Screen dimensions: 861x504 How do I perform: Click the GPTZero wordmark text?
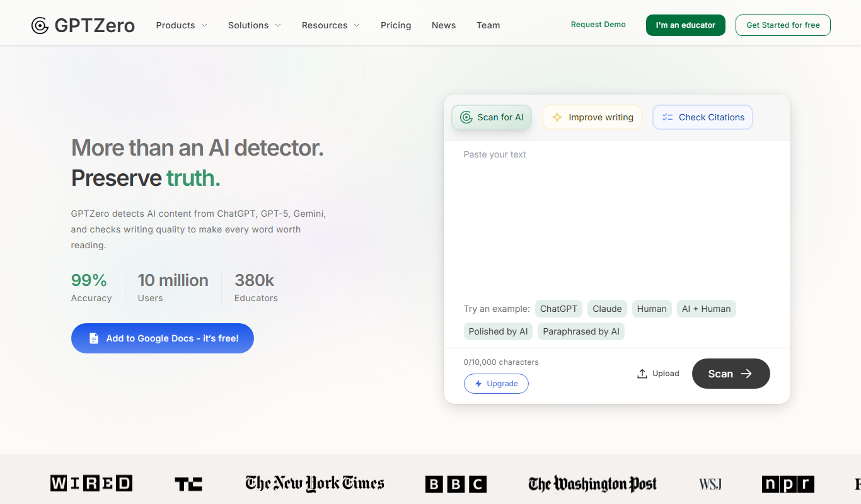tap(95, 25)
